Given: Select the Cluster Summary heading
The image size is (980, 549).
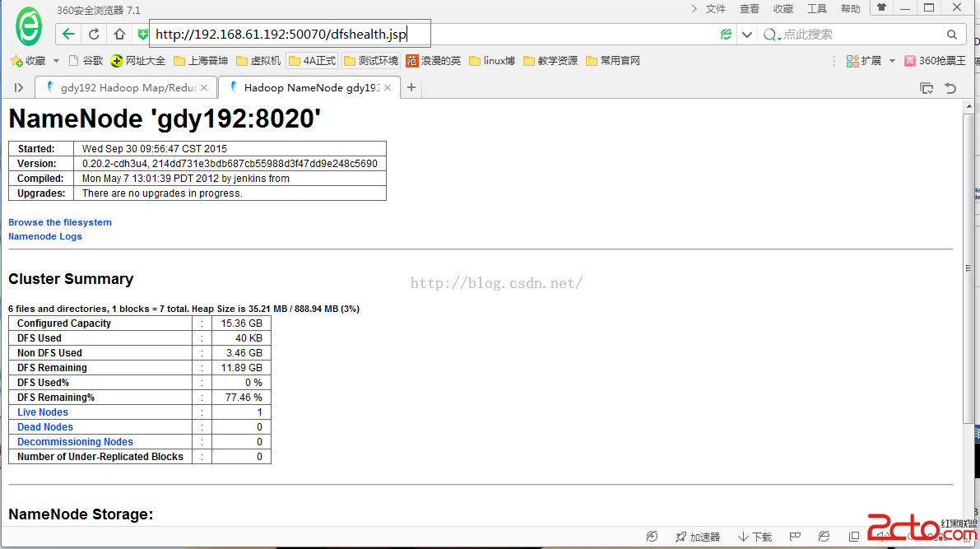Looking at the screenshot, I should [x=71, y=279].
